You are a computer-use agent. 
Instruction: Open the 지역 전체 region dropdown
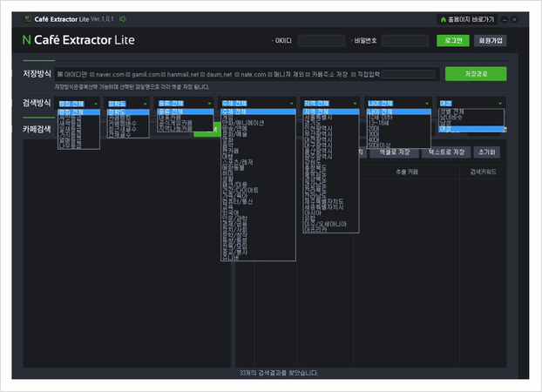[355, 104]
